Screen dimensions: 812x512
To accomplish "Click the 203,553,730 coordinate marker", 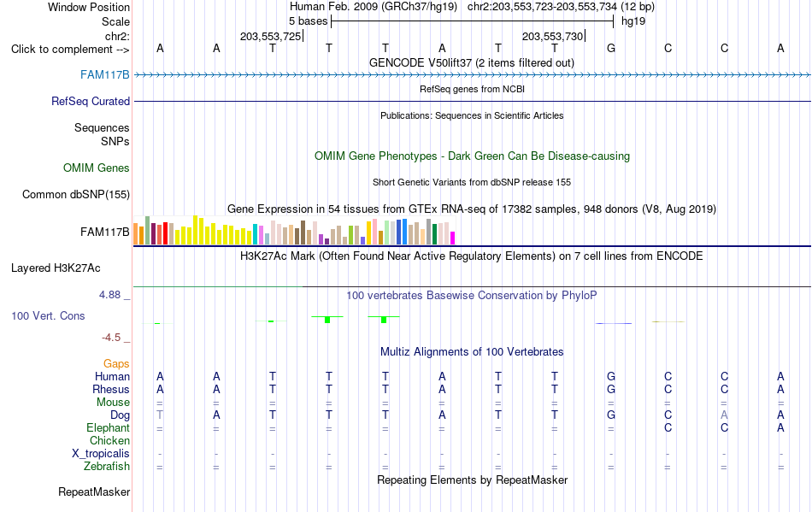I will click(x=552, y=37).
